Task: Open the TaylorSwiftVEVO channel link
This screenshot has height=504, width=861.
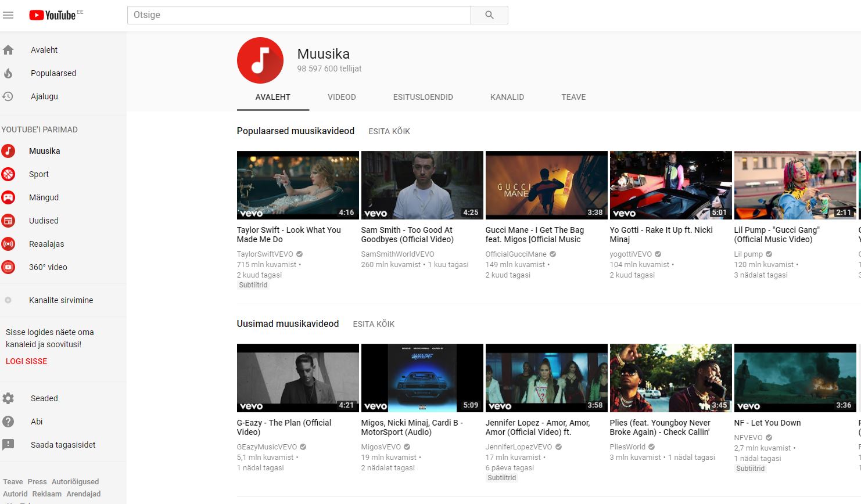Action: pyautogui.click(x=265, y=254)
